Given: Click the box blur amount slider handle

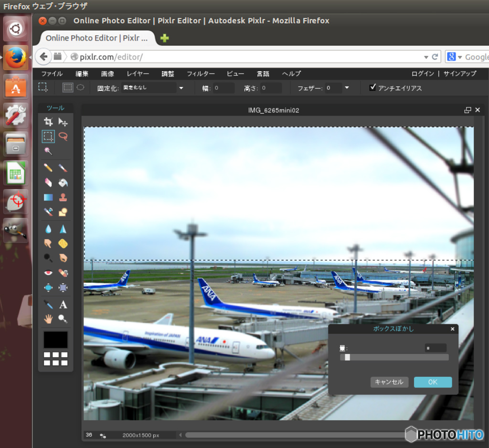Looking at the screenshot, I should click(347, 357).
